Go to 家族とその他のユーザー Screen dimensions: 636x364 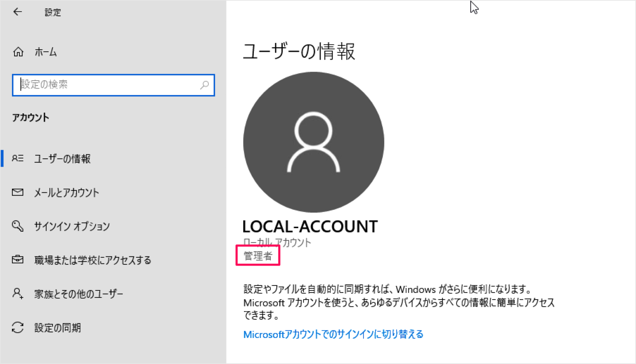[x=78, y=293]
